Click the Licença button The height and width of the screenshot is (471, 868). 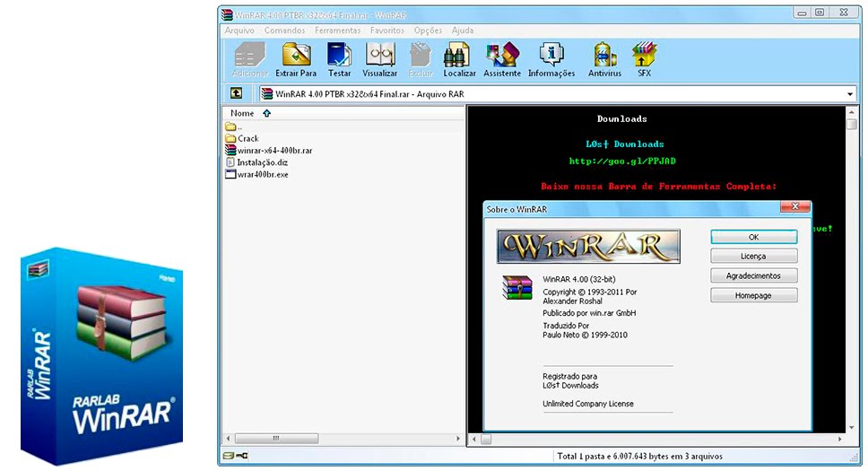point(754,256)
